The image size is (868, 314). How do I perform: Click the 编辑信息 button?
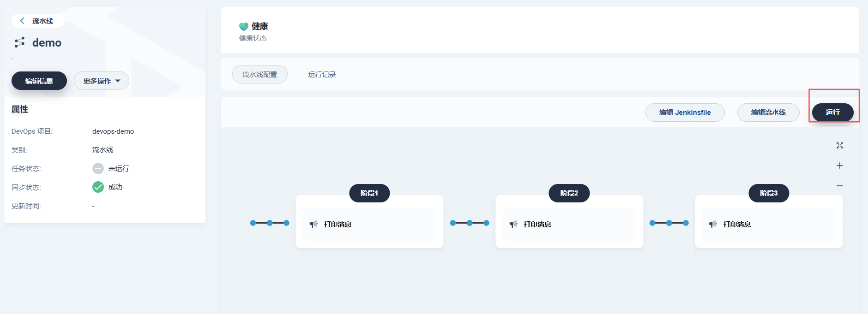click(39, 81)
